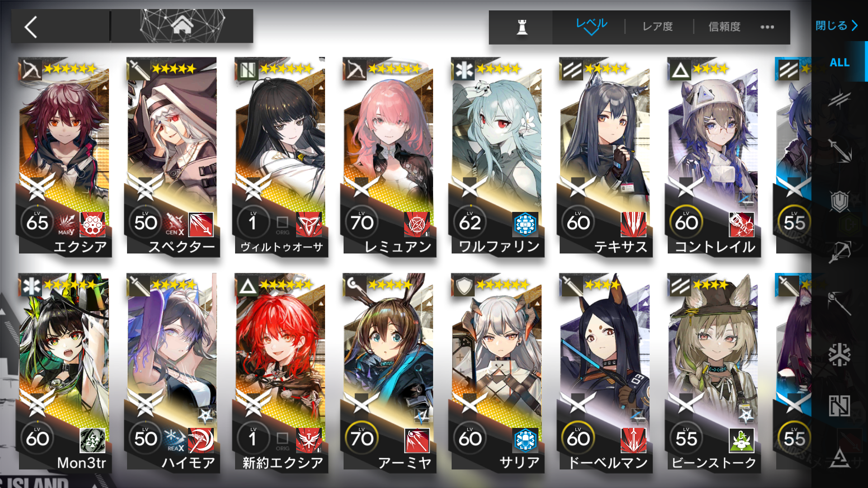Filter by Supporter class icon
Image resolution: width=868 pixels, height=488 pixels.
click(x=839, y=405)
